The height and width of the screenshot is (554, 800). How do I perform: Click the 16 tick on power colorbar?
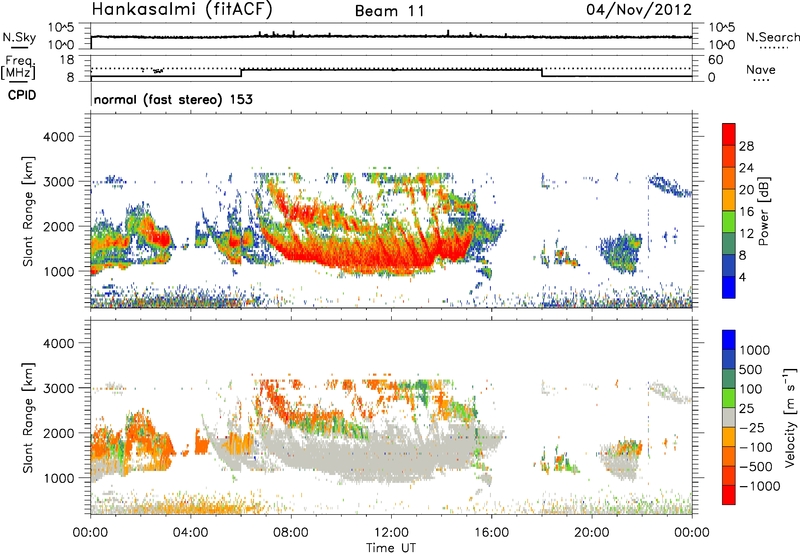(746, 212)
